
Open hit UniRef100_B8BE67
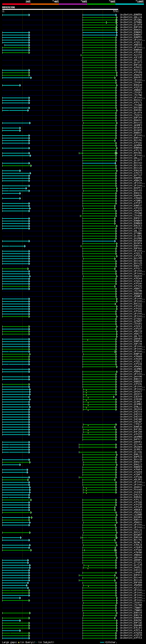[x=131, y=133]
